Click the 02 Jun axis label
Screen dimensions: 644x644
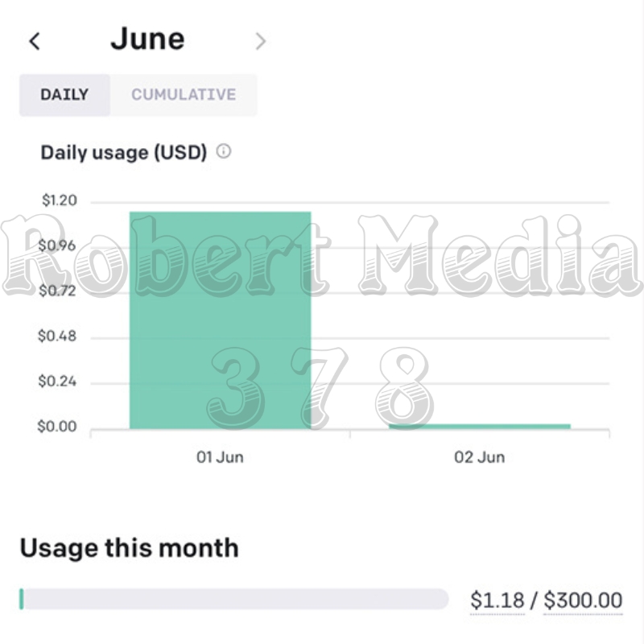tap(479, 457)
